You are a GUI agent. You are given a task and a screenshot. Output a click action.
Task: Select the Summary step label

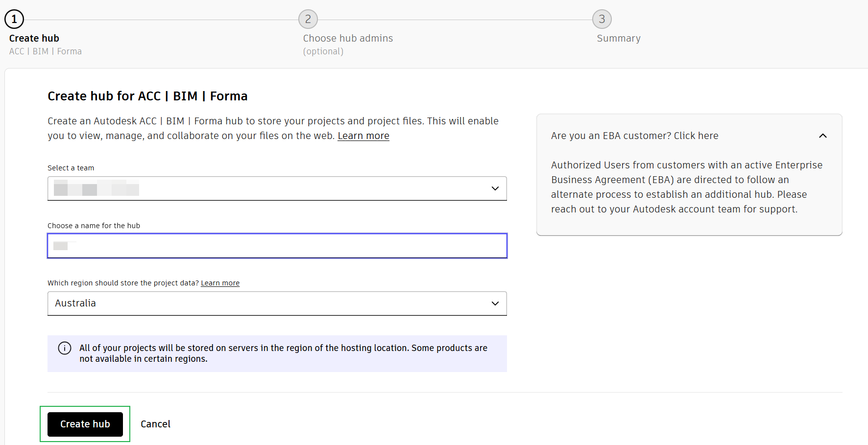pos(619,38)
